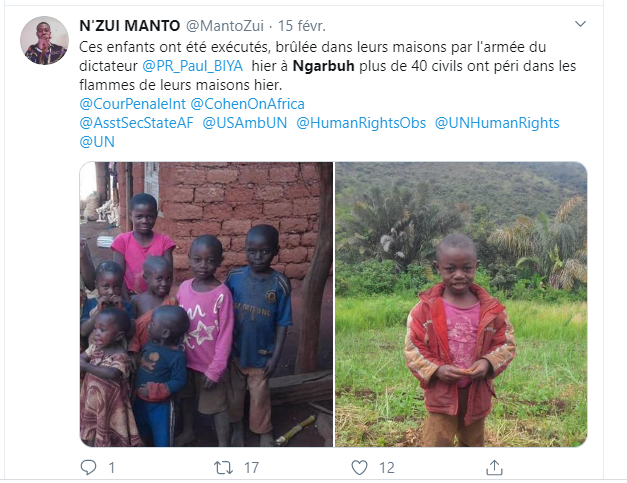
Task: Open the @CourPenaleInt mention
Action: pyautogui.click(x=132, y=104)
